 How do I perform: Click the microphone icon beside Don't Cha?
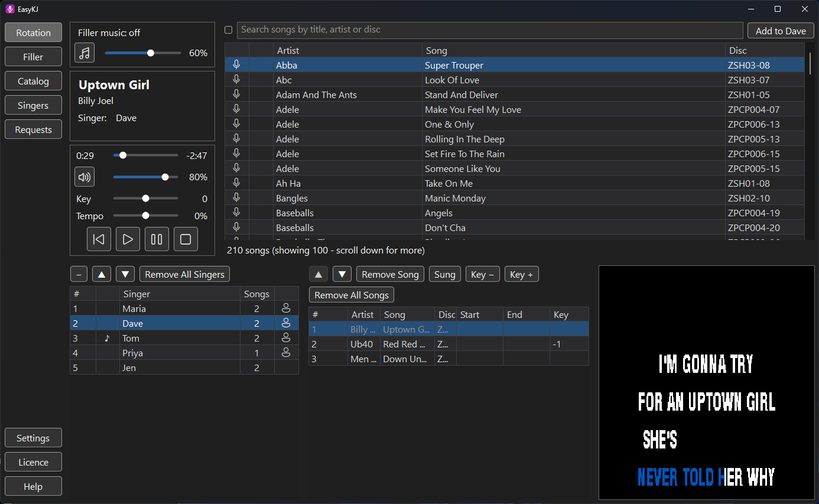tap(236, 227)
